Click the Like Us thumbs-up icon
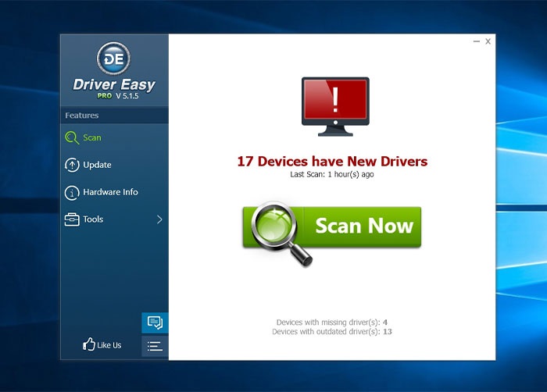Screen dimensions: 547x392 [x=88, y=344]
